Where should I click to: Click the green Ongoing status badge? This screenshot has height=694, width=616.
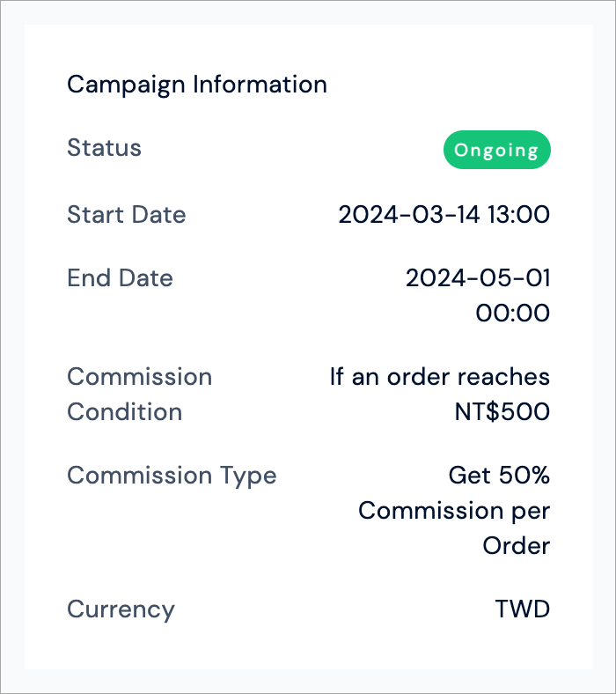[497, 150]
